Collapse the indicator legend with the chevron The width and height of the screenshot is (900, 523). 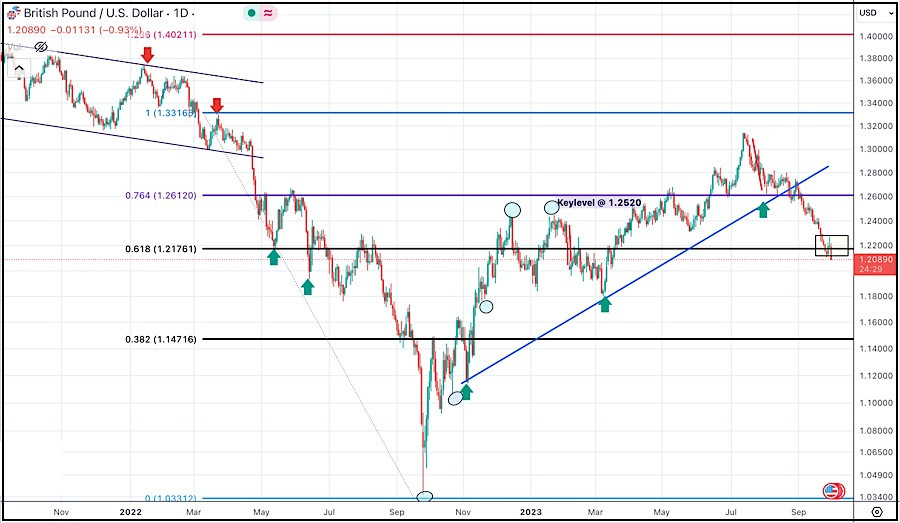point(19,69)
